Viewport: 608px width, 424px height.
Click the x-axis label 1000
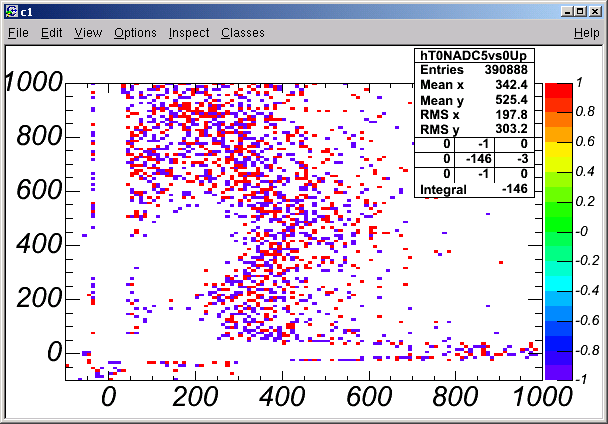click(542, 397)
